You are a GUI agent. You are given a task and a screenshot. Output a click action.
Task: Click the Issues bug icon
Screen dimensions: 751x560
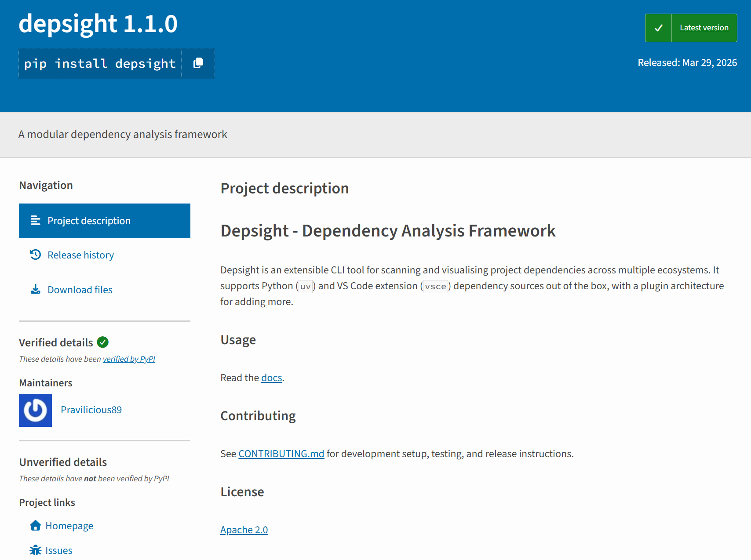point(35,550)
